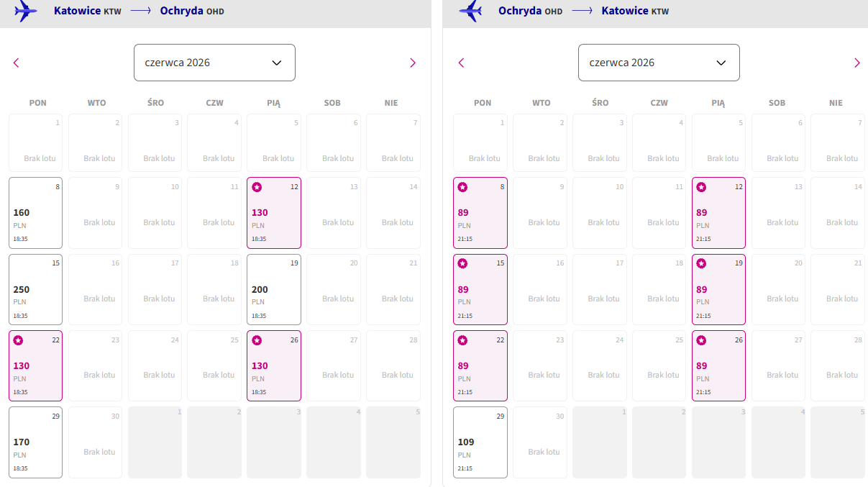This screenshot has width=868, height=487.
Task: Open outbound month dropdown showing czerwca 2026
Action: click(x=214, y=63)
